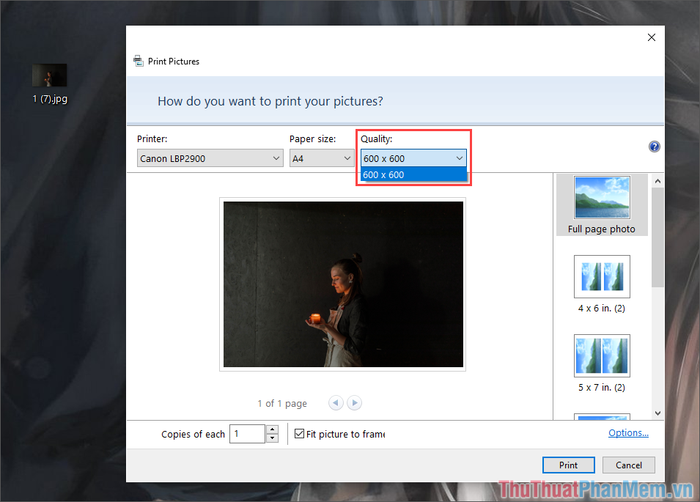Screen dimensions: 700x502
Task: Click the Copies of each number field
Action: click(247, 434)
